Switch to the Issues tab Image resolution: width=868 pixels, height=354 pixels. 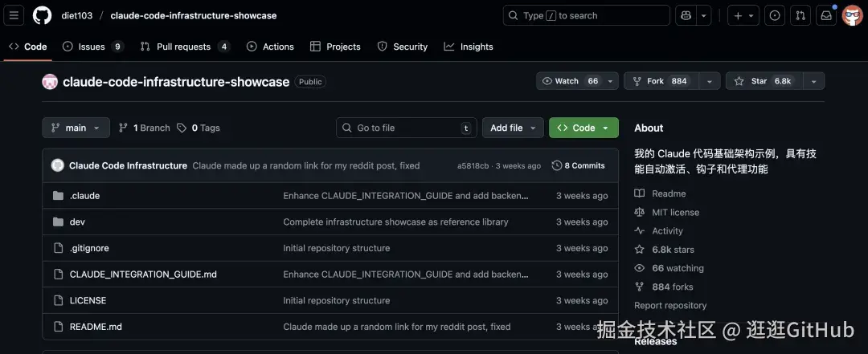coord(92,47)
